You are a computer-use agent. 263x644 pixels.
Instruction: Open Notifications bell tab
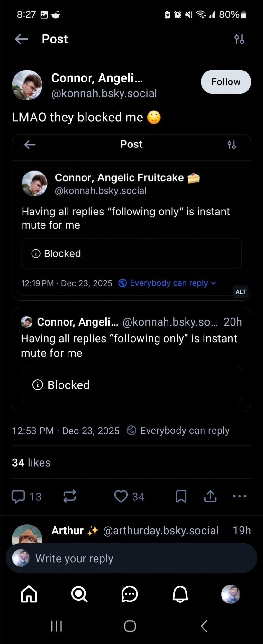tap(180, 594)
